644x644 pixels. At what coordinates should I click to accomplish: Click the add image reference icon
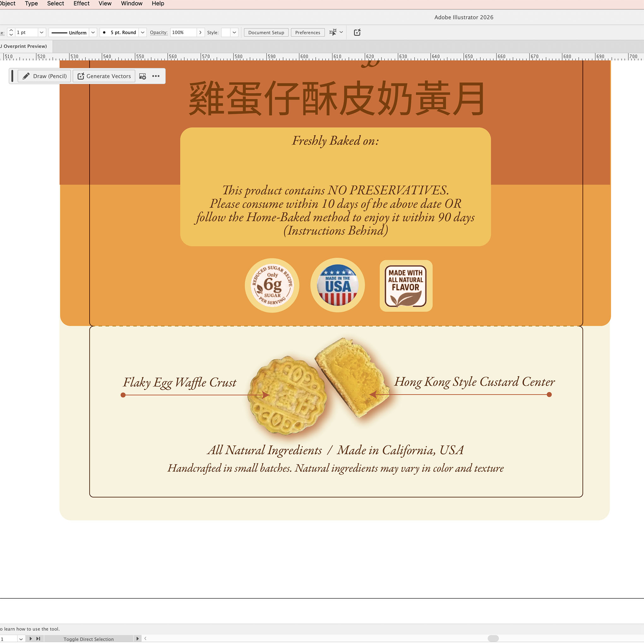click(x=143, y=76)
